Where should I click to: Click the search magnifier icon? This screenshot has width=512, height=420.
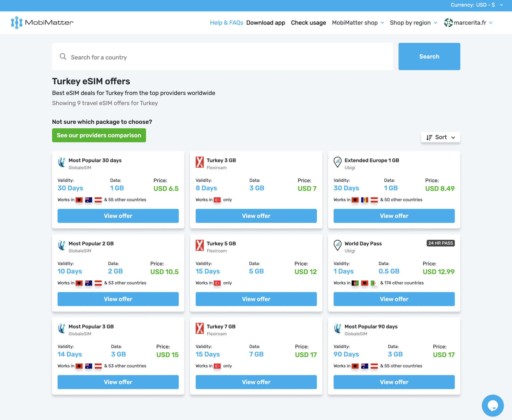coord(63,57)
